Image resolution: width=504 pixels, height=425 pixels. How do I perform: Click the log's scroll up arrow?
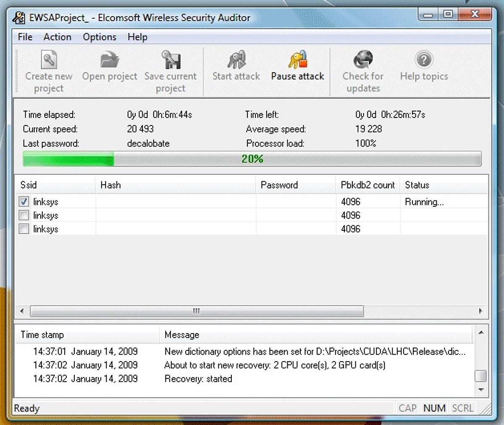pos(481,333)
